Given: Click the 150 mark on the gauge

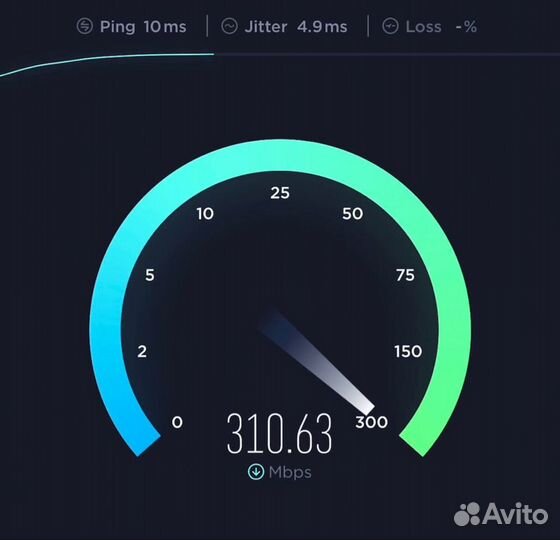Looking at the screenshot, I should (x=408, y=351).
